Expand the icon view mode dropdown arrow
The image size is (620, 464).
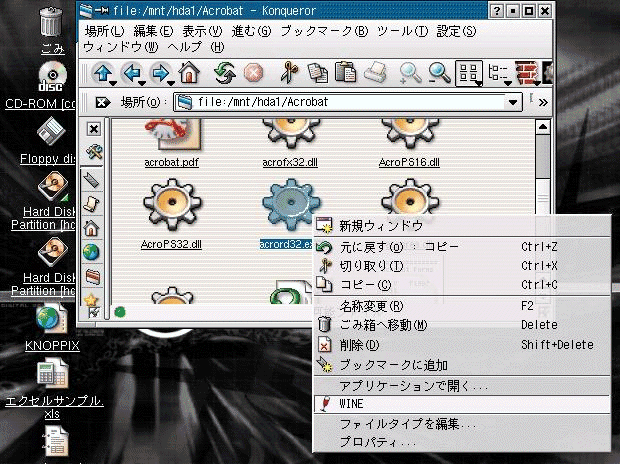(479, 83)
